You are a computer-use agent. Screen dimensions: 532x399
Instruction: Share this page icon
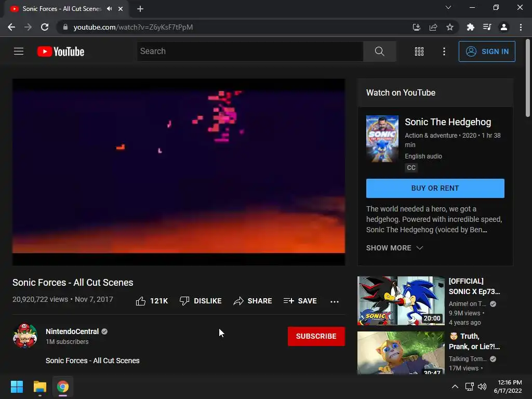click(433, 27)
